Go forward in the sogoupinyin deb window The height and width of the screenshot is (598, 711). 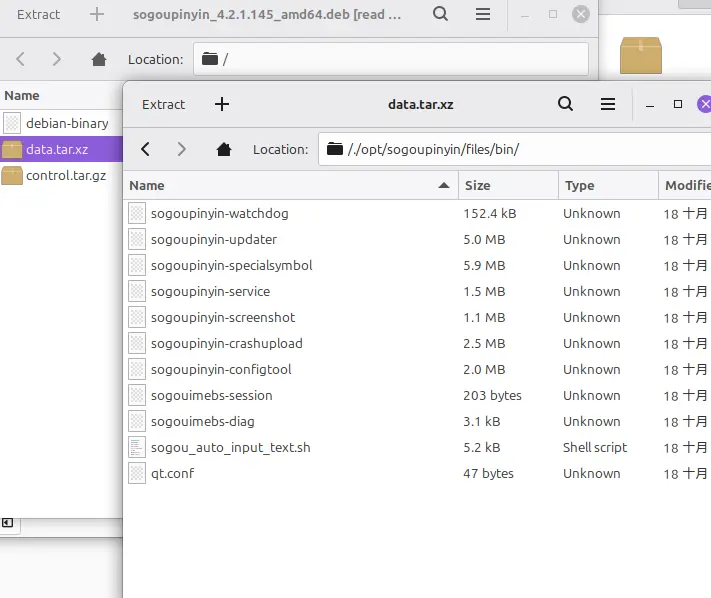click(x=56, y=59)
